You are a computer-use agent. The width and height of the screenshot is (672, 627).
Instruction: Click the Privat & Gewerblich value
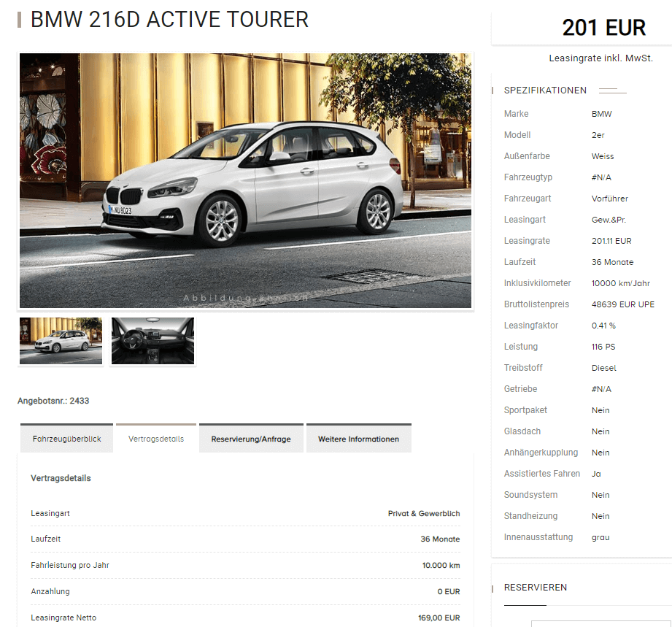tap(424, 513)
